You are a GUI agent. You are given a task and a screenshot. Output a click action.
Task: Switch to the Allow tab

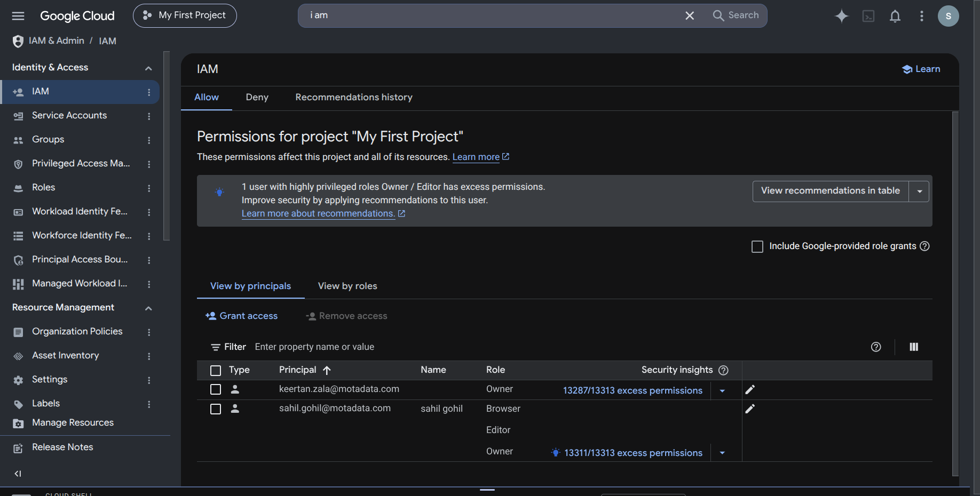coord(207,98)
